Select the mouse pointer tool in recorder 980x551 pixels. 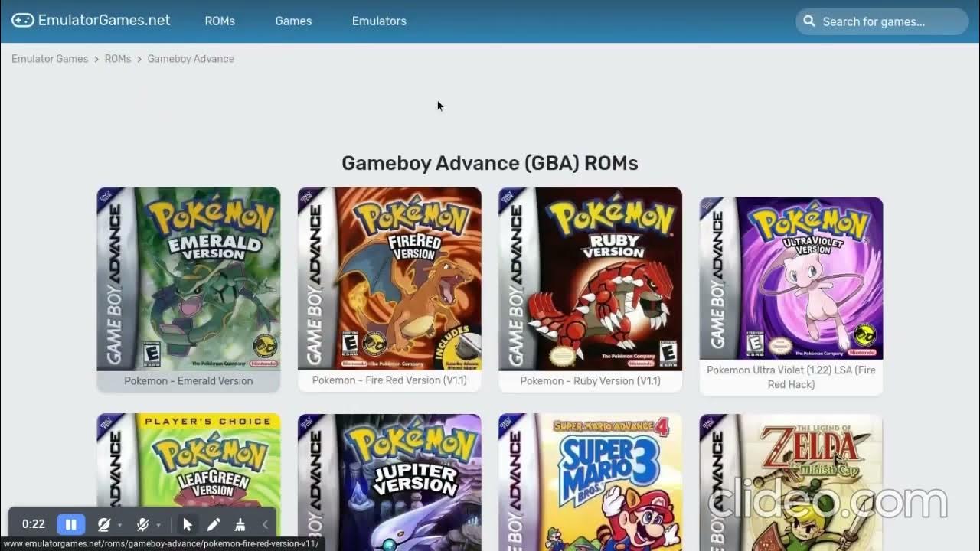(x=188, y=524)
